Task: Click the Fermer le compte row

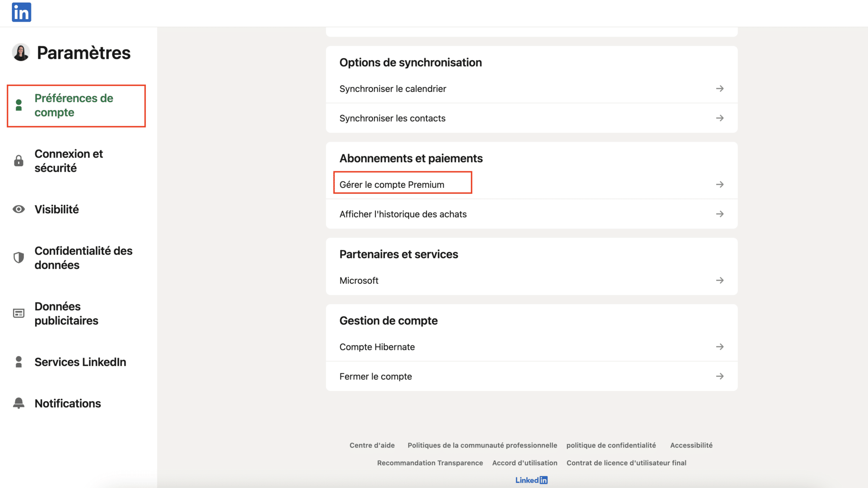Action: click(375, 376)
